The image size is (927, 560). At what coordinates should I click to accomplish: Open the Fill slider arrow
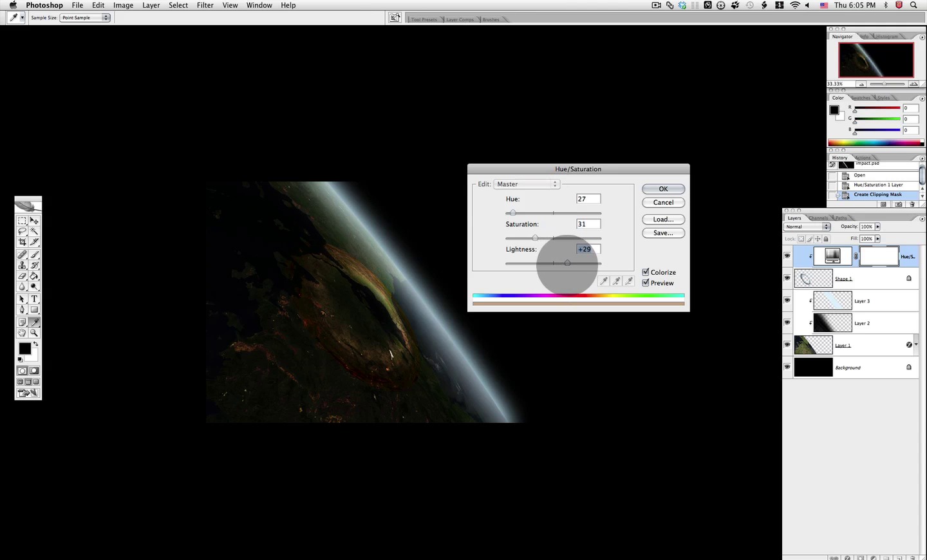click(x=877, y=239)
